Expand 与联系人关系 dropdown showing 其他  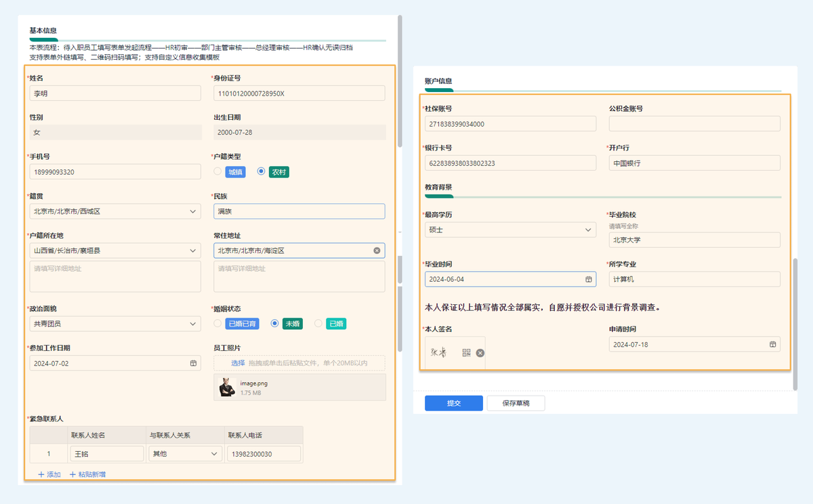pyautogui.click(x=214, y=454)
